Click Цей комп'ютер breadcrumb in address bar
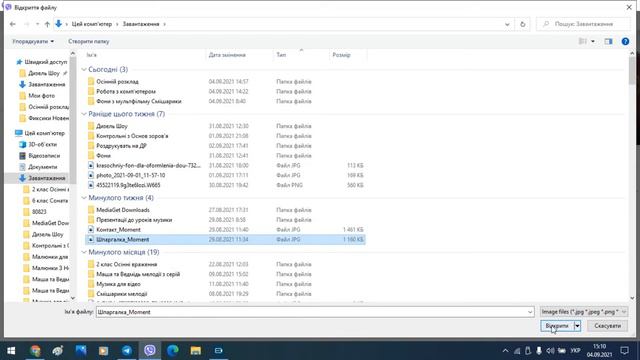The width and height of the screenshot is (640, 360). 92,24
